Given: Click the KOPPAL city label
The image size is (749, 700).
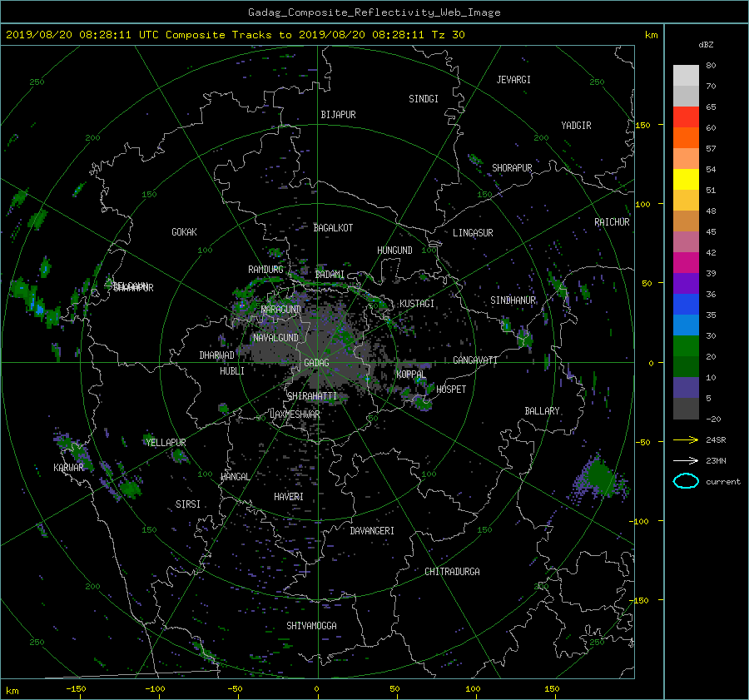Looking at the screenshot, I should [411, 374].
